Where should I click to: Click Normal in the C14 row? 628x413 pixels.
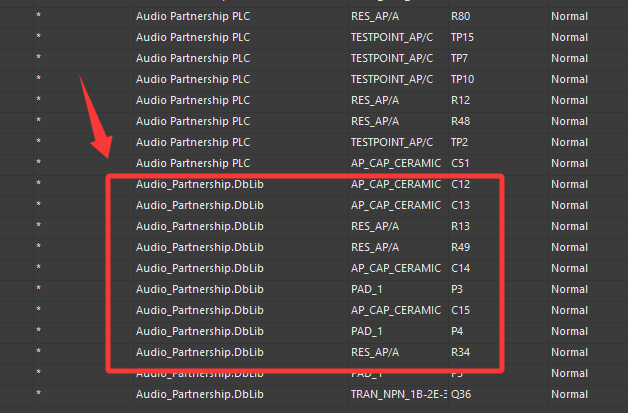[569, 268]
